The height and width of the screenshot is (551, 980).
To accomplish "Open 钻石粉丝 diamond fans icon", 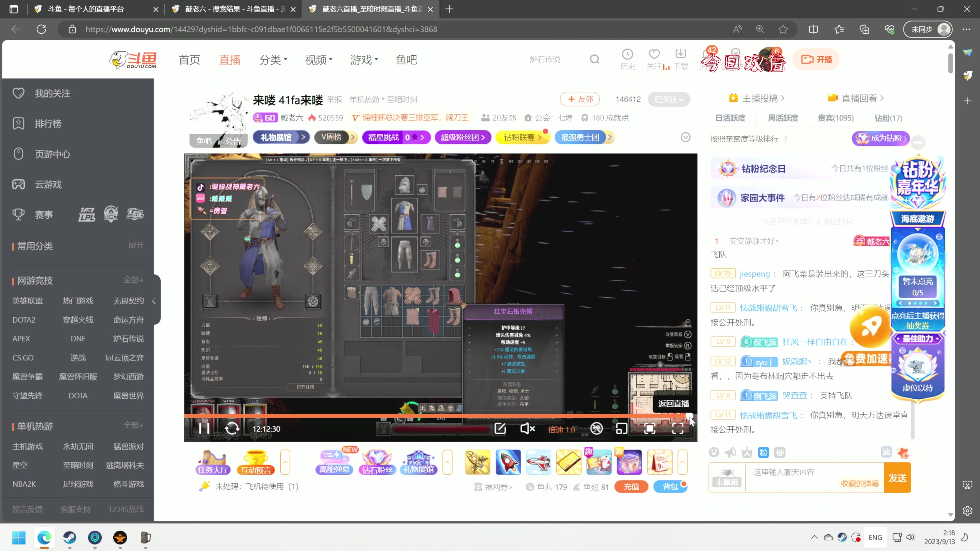I will pyautogui.click(x=377, y=462).
